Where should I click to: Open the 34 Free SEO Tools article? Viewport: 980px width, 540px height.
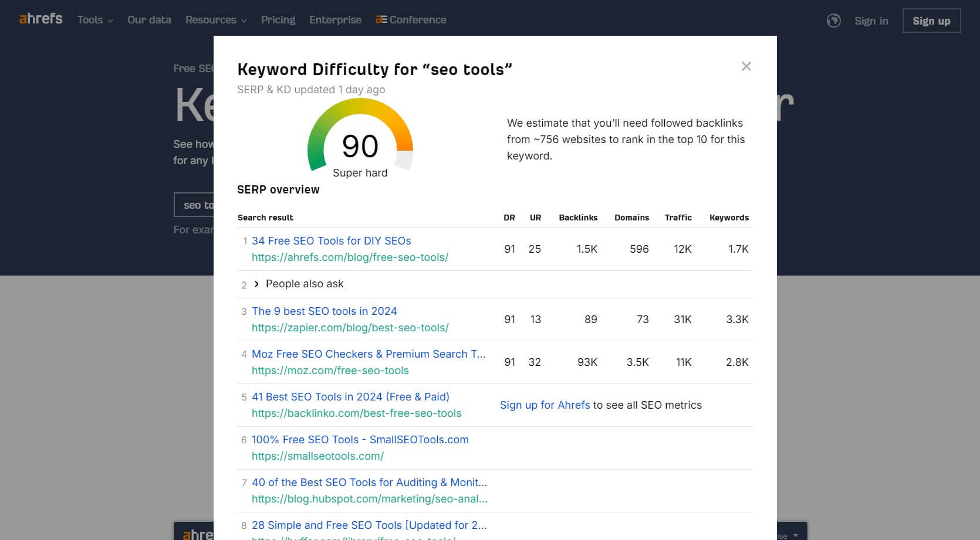click(x=330, y=241)
